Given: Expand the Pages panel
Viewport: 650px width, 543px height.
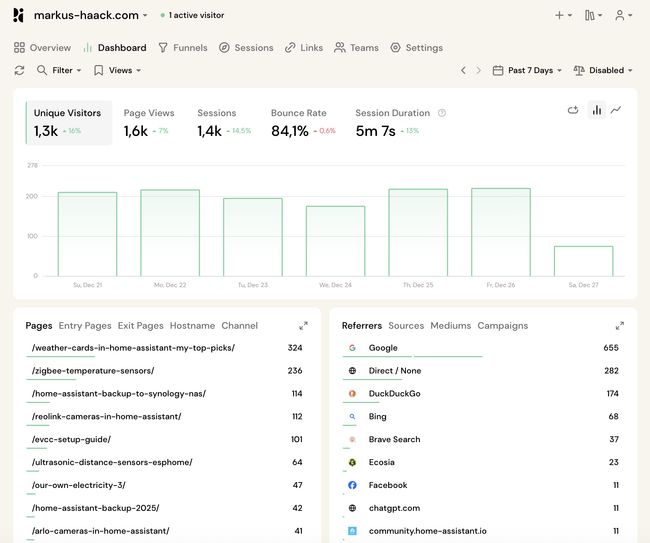Looking at the screenshot, I should (303, 326).
